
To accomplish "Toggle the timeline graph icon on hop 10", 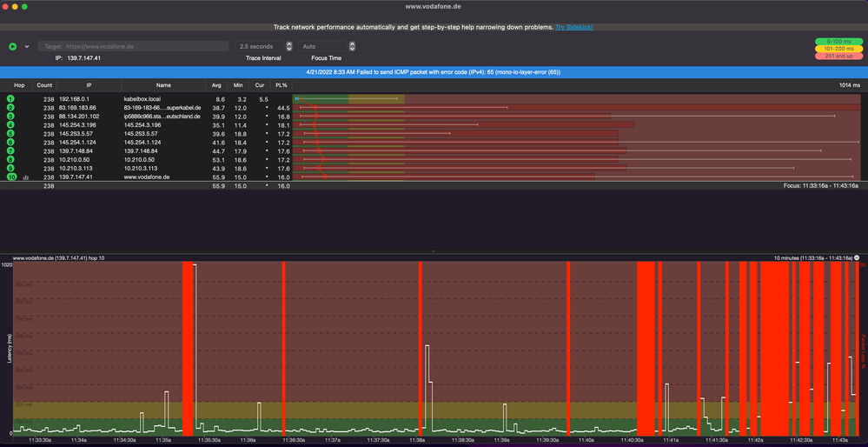I will click(x=25, y=177).
